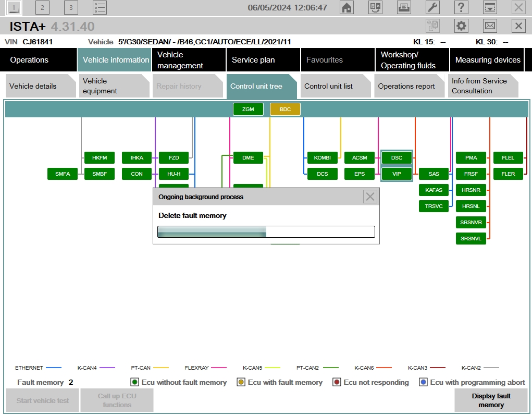Select the FLEL control unit
Viewport: 532px width, 415px height.
(x=508, y=157)
